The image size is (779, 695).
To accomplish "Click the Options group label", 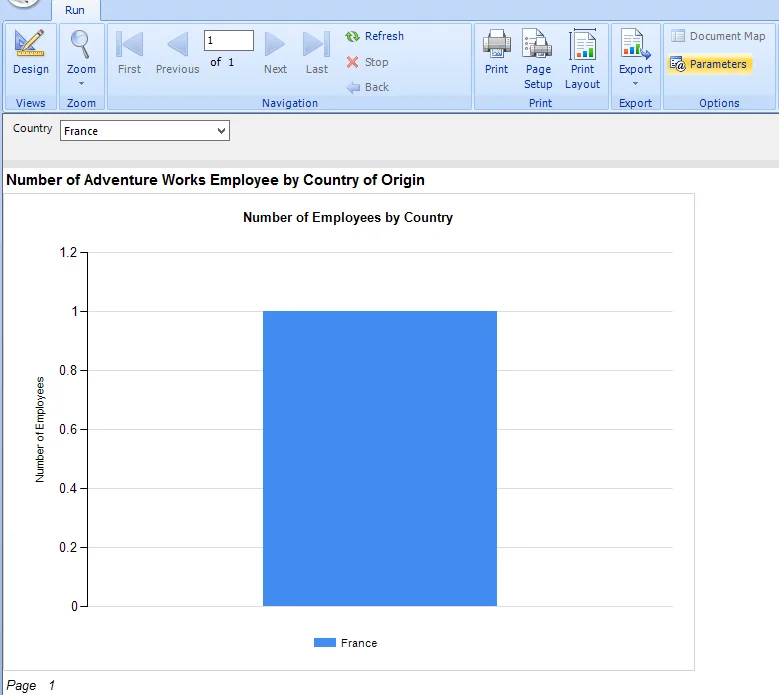I will (x=719, y=103).
